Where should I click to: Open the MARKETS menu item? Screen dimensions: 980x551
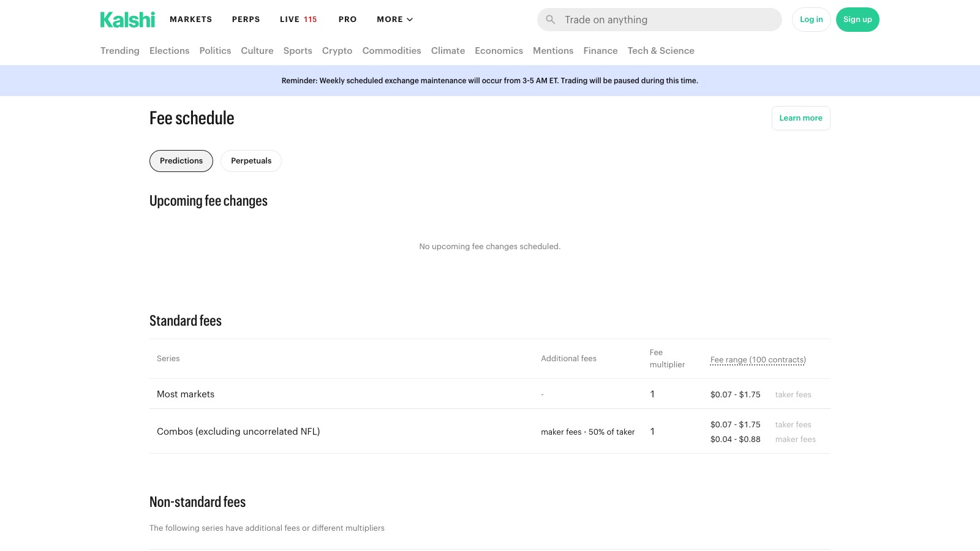click(x=191, y=20)
